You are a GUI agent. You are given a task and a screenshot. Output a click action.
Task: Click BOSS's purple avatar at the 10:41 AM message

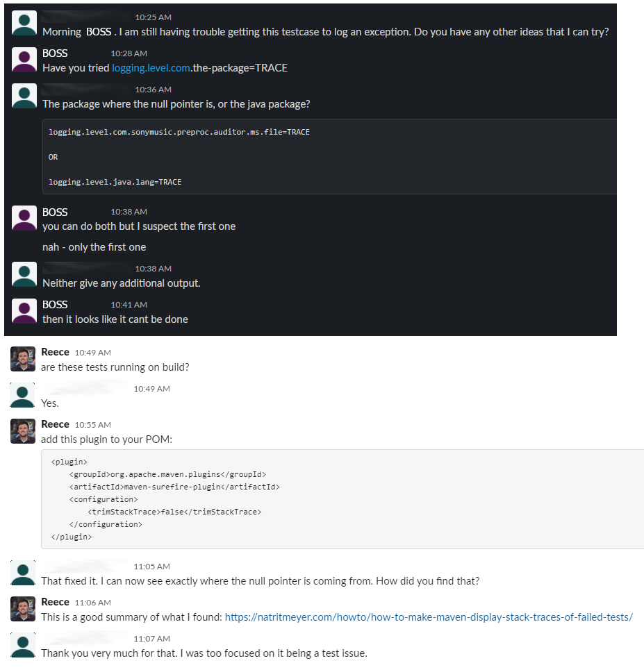click(24, 311)
